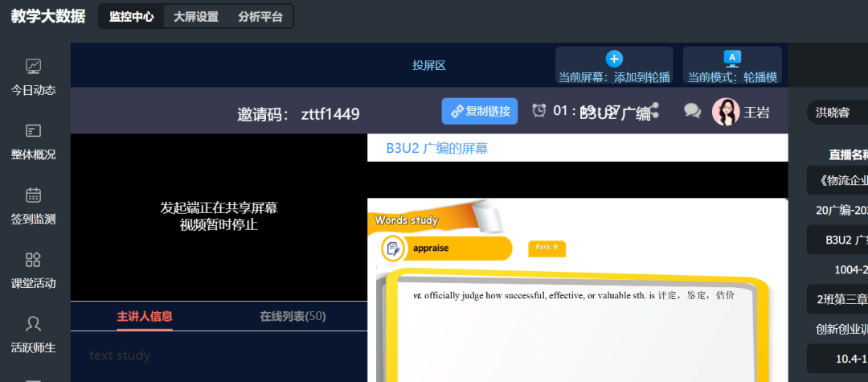Show the 在线列表(50) tab
This screenshot has height=382, width=868.
(293, 316)
